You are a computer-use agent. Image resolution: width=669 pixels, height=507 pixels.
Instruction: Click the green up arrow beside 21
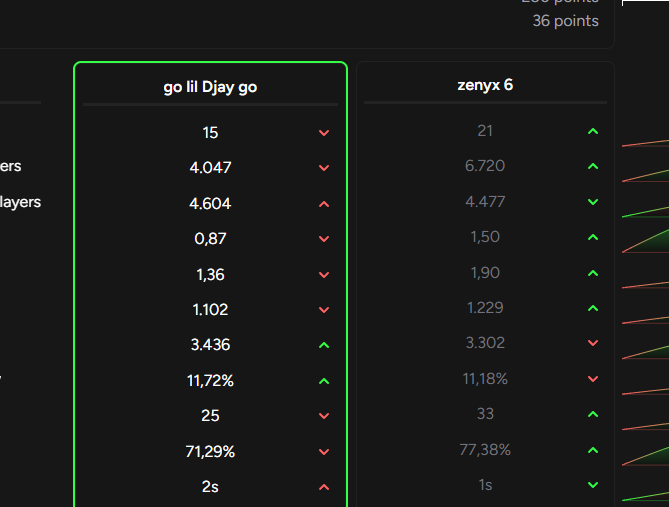coord(593,131)
